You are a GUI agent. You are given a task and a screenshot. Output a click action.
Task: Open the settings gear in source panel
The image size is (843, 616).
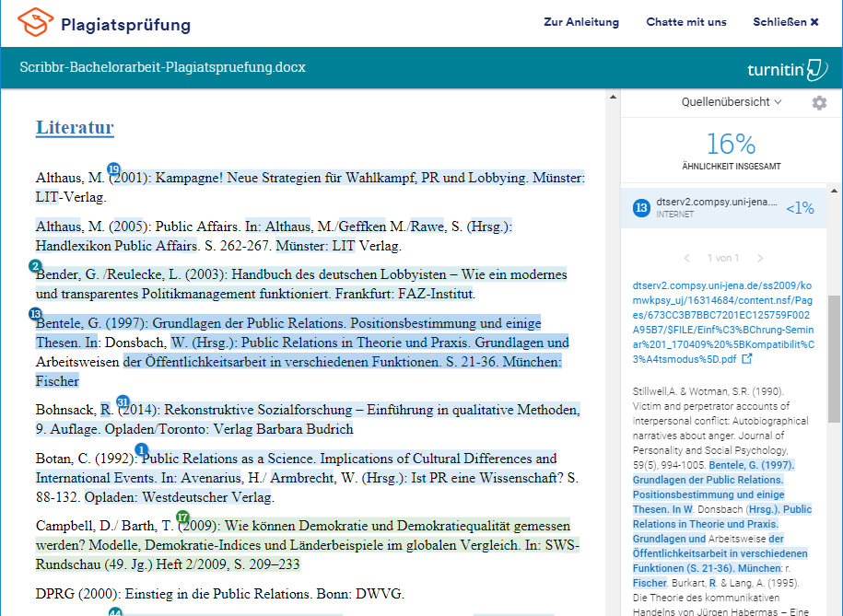[x=819, y=103]
